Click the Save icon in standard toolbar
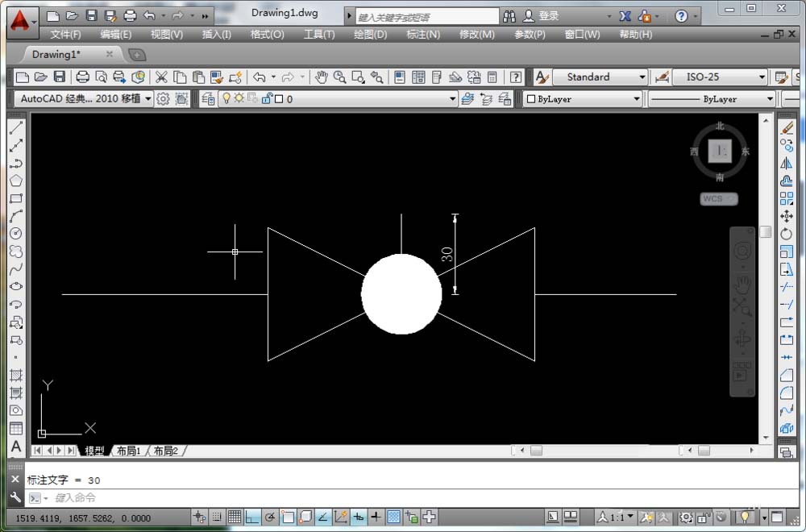The image size is (806, 532). 60,77
